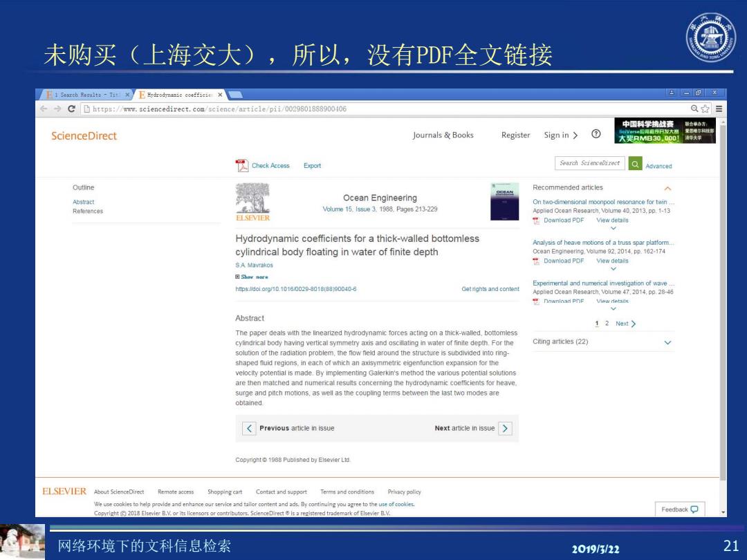Click the Chinese science challenge banner ad

665,131
